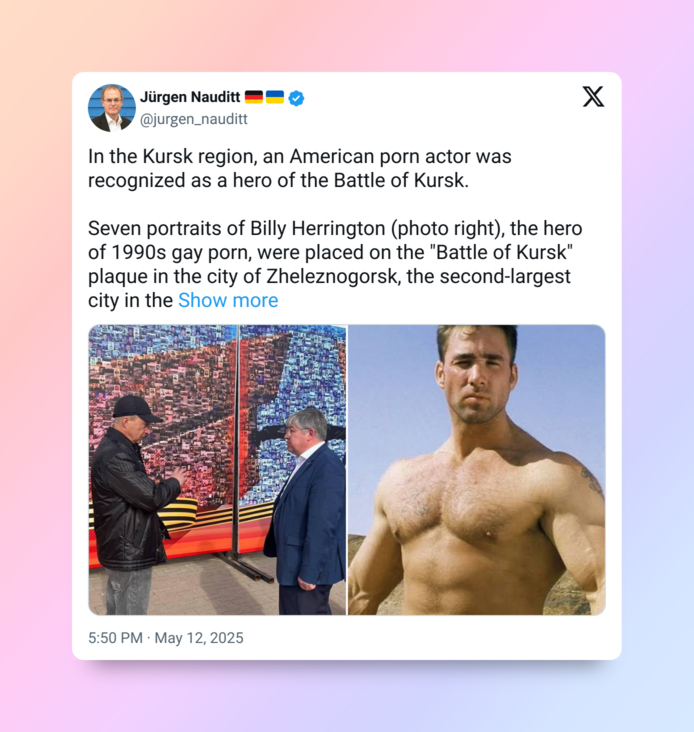Click the orange-black striped ribbon in the left photo
The height and width of the screenshot is (732, 694).
click(x=184, y=514)
